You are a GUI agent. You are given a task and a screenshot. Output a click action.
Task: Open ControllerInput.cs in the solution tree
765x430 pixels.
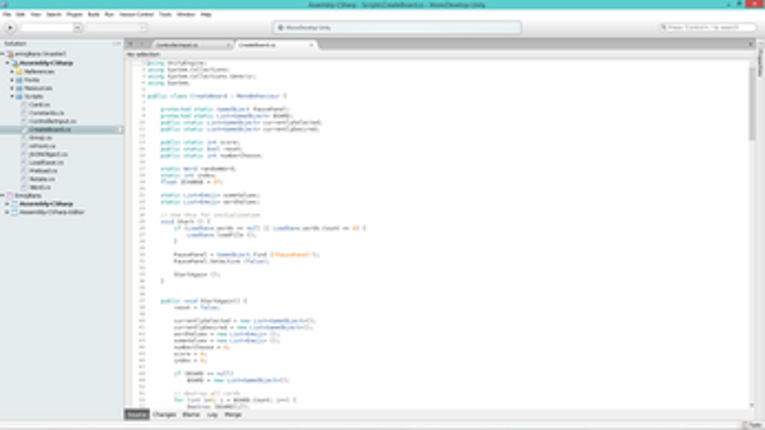tap(52, 121)
